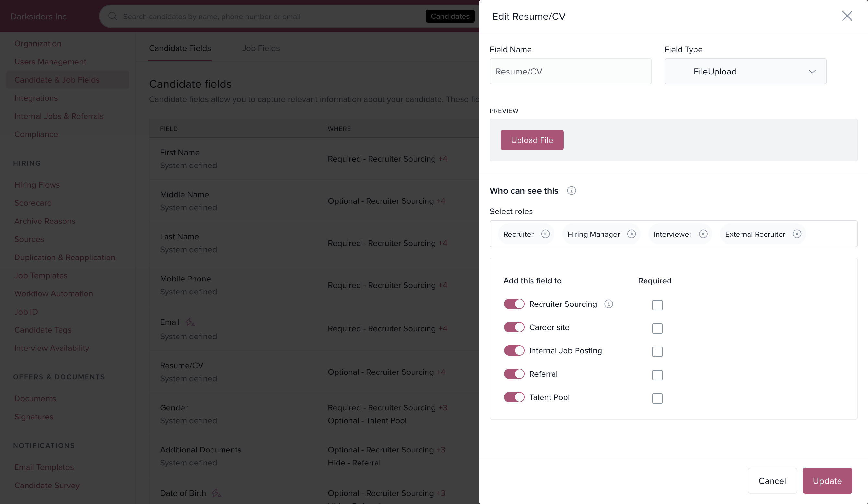
Task: Click the Field Name input
Action: tap(570, 71)
